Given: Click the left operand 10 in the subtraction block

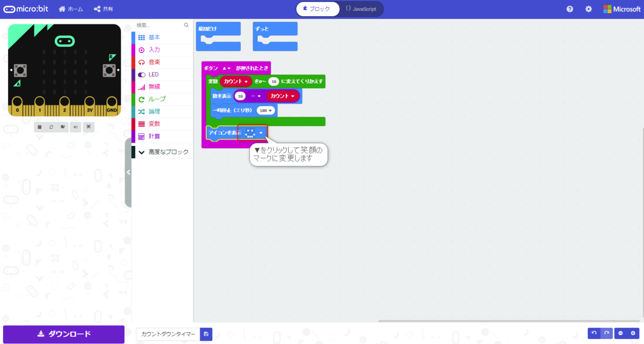Looking at the screenshot, I should [x=240, y=96].
